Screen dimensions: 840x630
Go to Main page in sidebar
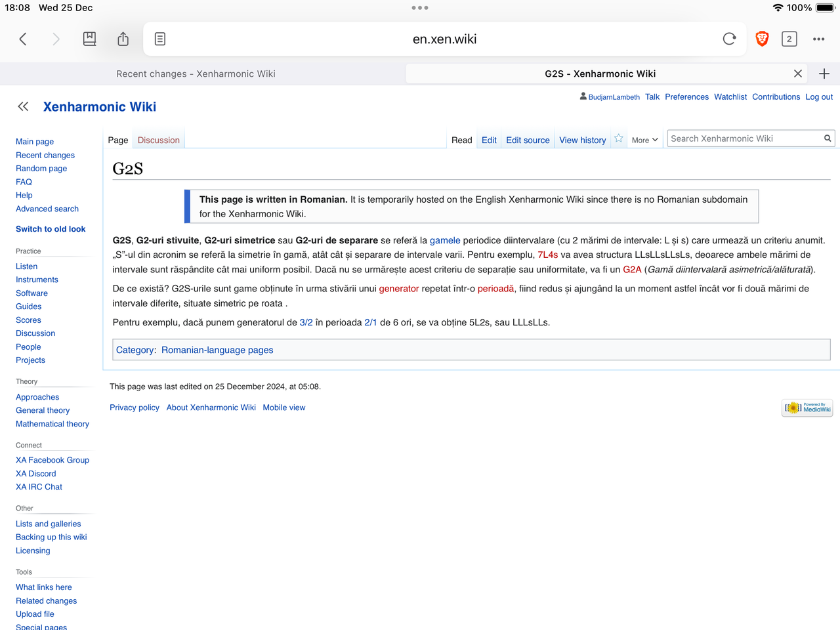[35, 142]
